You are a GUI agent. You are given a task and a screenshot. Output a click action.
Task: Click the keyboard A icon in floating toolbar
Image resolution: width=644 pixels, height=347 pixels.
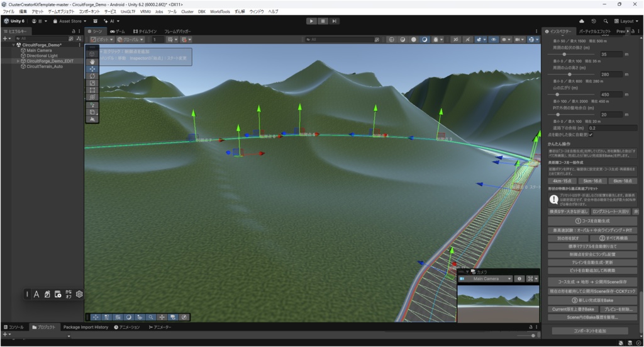click(36, 294)
